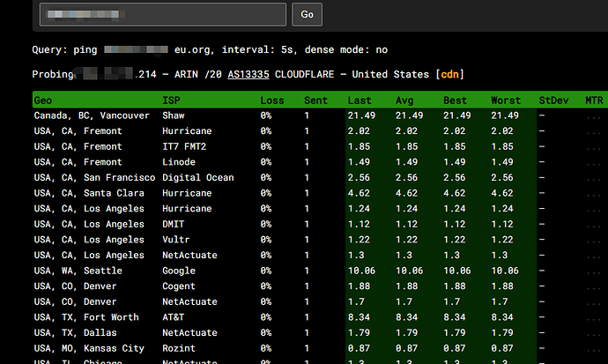Click Last value 1.24 in Los Angeles Hurricane row
608x364 pixels.
(359, 209)
